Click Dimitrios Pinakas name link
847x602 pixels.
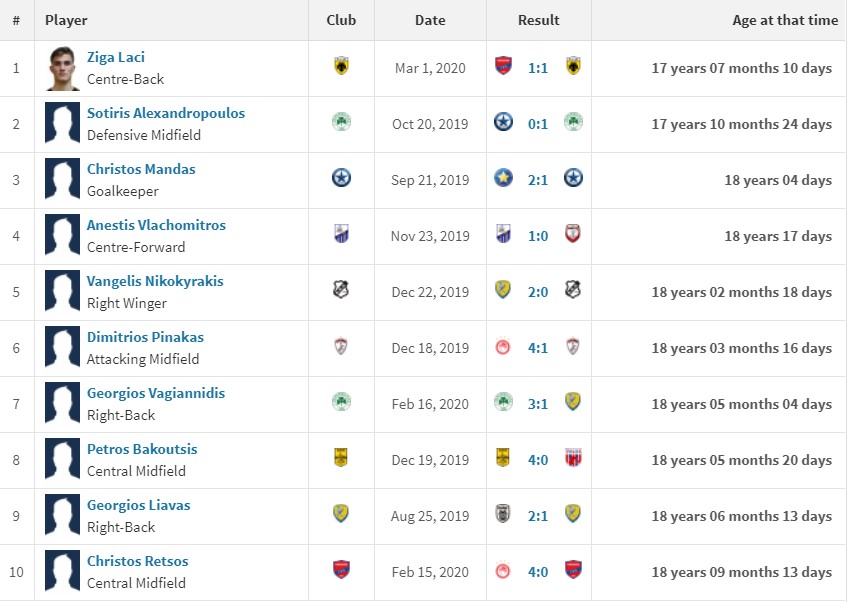pos(145,337)
